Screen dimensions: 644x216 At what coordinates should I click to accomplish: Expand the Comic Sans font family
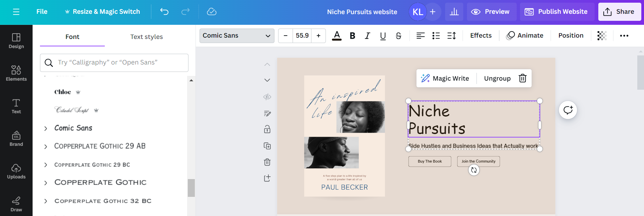pos(46,128)
